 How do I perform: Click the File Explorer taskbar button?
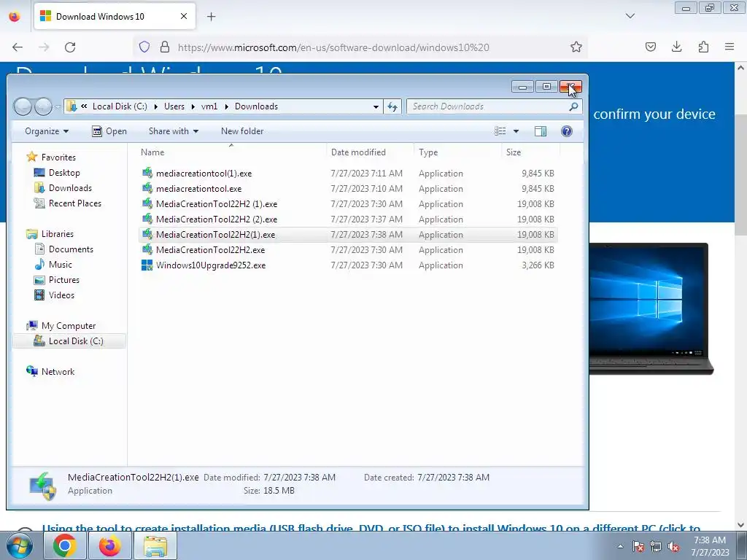tap(155, 545)
